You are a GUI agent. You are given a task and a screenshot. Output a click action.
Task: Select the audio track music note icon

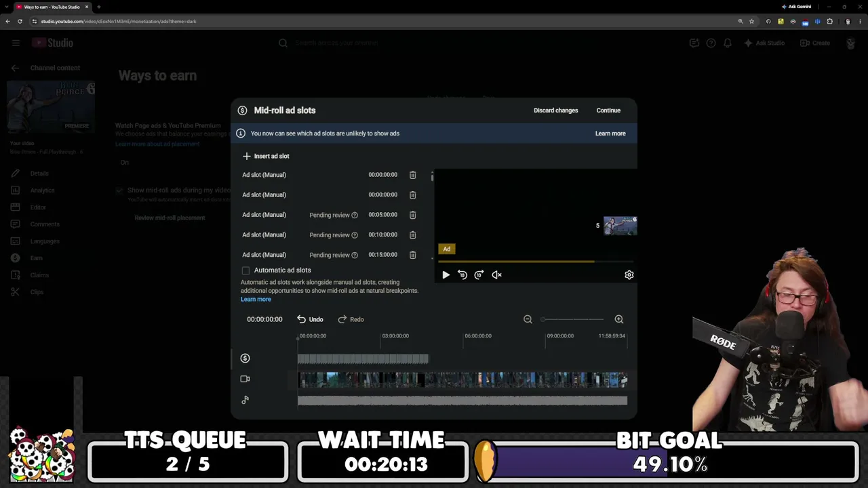(245, 400)
